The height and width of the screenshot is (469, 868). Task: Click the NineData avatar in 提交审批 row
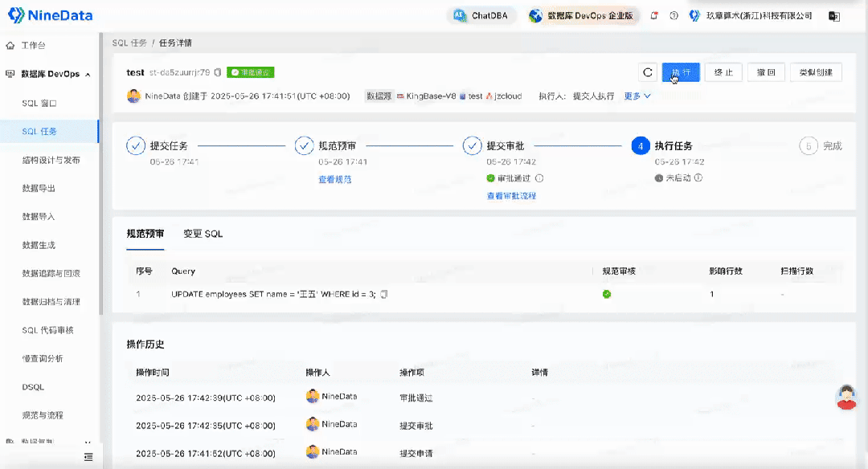pos(312,424)
